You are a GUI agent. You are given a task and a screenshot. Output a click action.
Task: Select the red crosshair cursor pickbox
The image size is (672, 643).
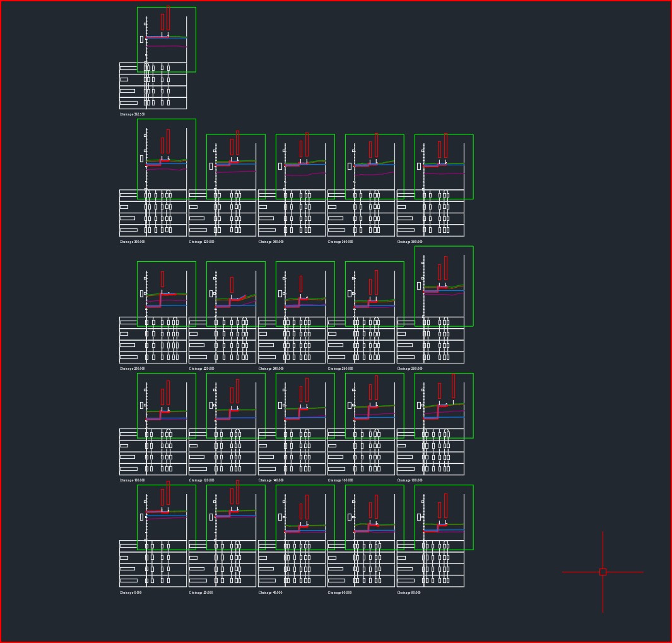point(602,572)
